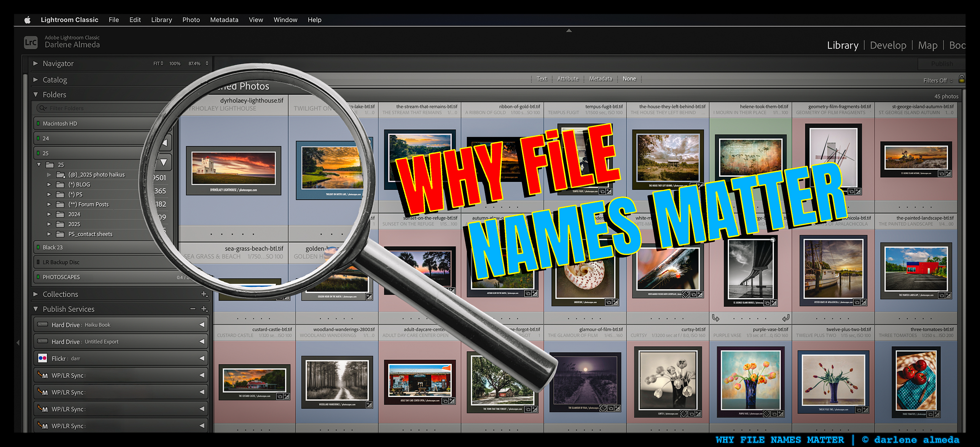The image size is (980, 447).
Task: Rotate St. George Island Bridge photo right
Action: click(x=786, y=318)
